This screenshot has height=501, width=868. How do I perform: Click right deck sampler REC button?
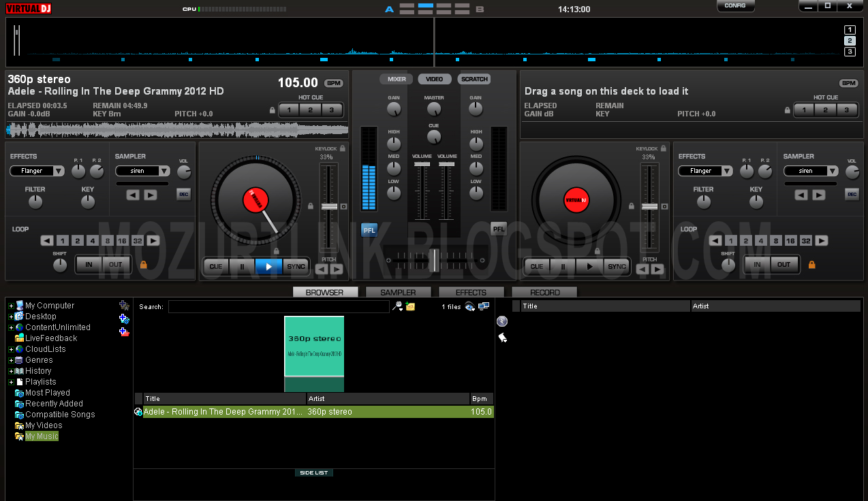pyautogui.click(x=852, y=194)
